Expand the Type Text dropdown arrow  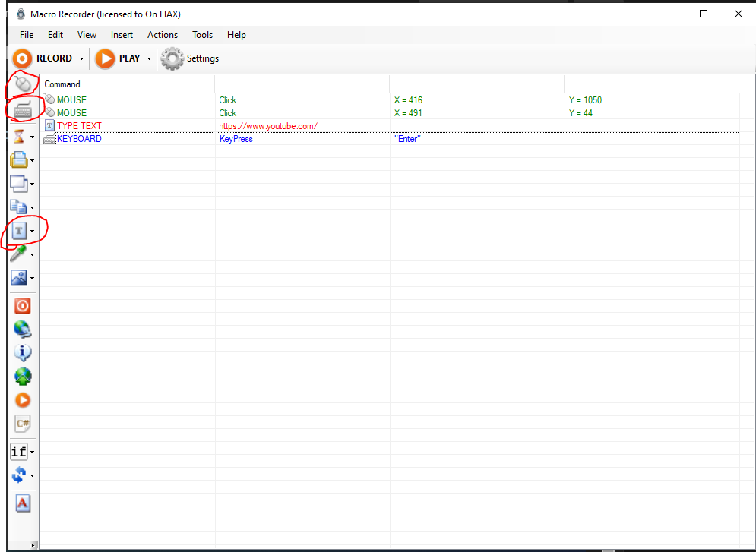33,232
